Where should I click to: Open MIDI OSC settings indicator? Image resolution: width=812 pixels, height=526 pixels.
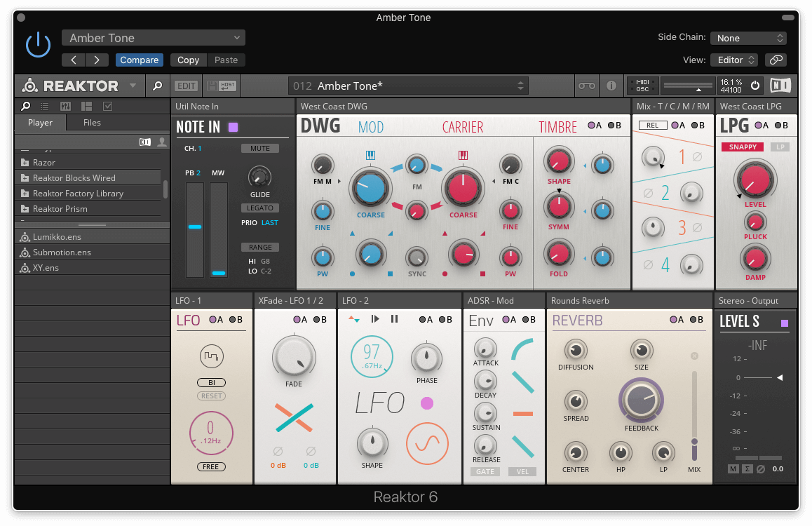tap(642, 86)
